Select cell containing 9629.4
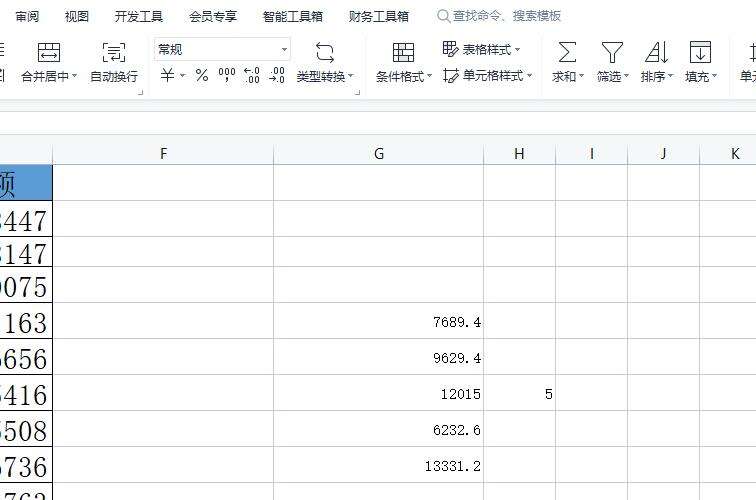This screenshot has height=500, width=756. tap(378, 357)
